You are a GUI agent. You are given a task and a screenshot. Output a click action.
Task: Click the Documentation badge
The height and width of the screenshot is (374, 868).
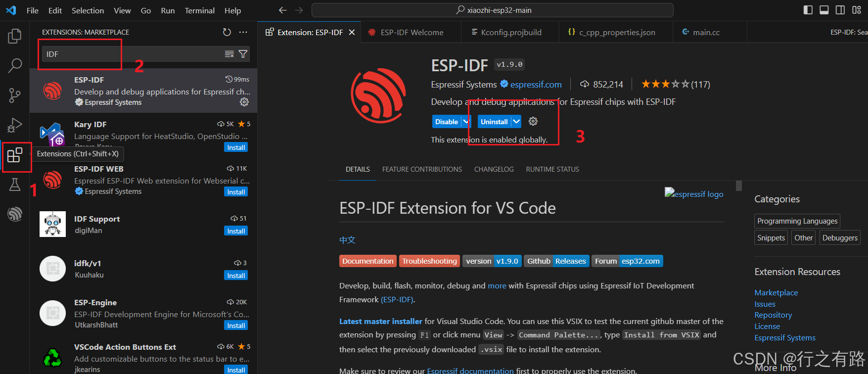tap(368, 261)
